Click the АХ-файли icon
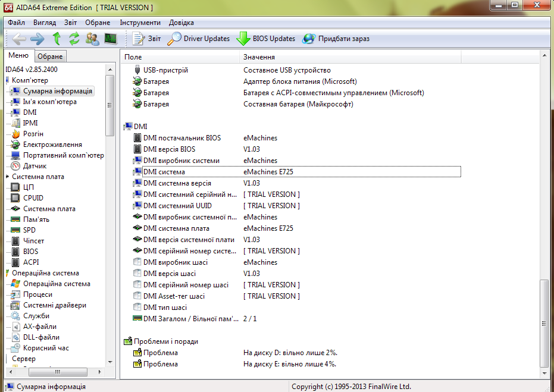The width and height of the screenshot is (554, 392). coord(15,327)
